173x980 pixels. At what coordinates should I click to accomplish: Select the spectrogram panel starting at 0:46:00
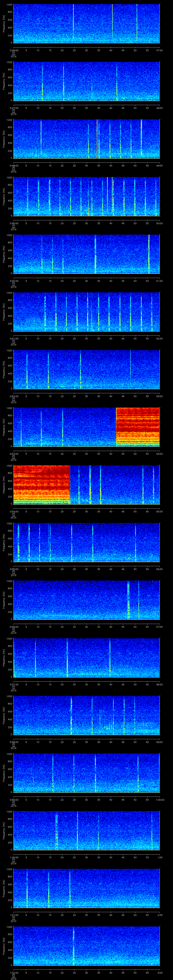pyautogui.click(x=86, y=24)
